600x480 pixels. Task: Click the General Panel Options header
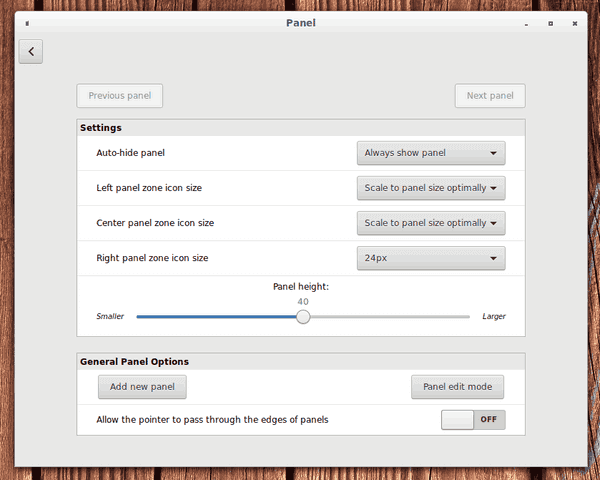[134, 362]
